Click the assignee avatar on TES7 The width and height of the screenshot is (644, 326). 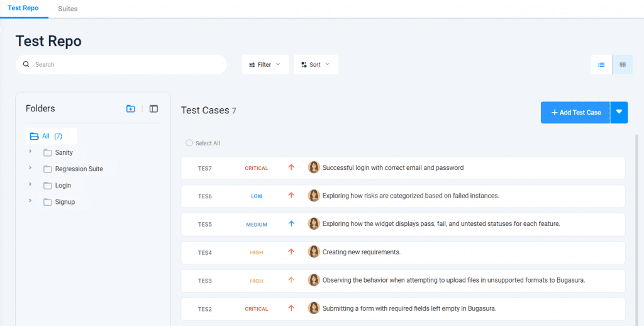(314, 167)
